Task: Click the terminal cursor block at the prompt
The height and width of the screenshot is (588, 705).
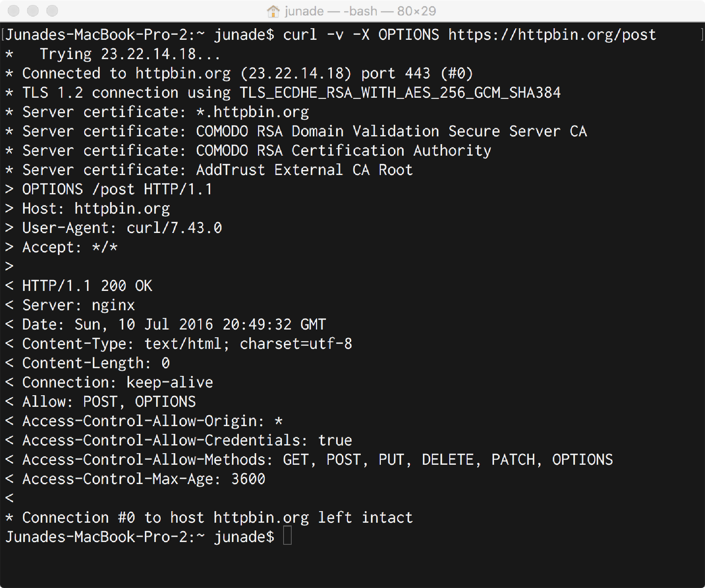Action: pyautogui.click(x=287, y=536)
